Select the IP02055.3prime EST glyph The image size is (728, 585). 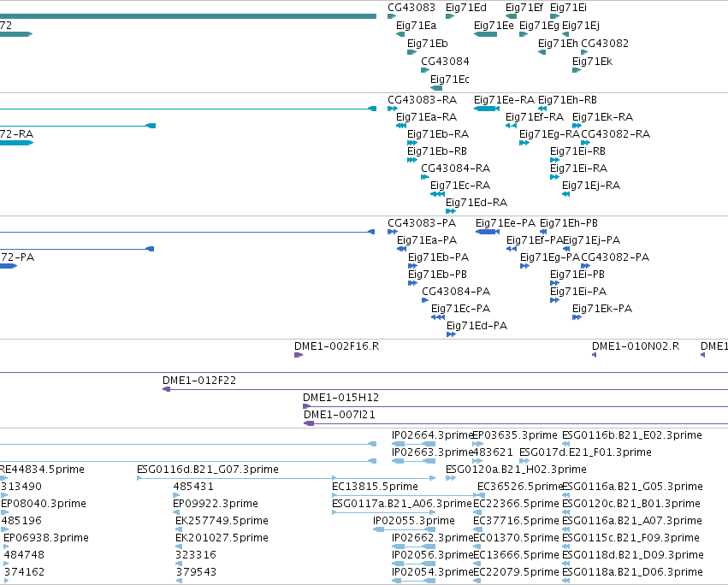point(404,529)
